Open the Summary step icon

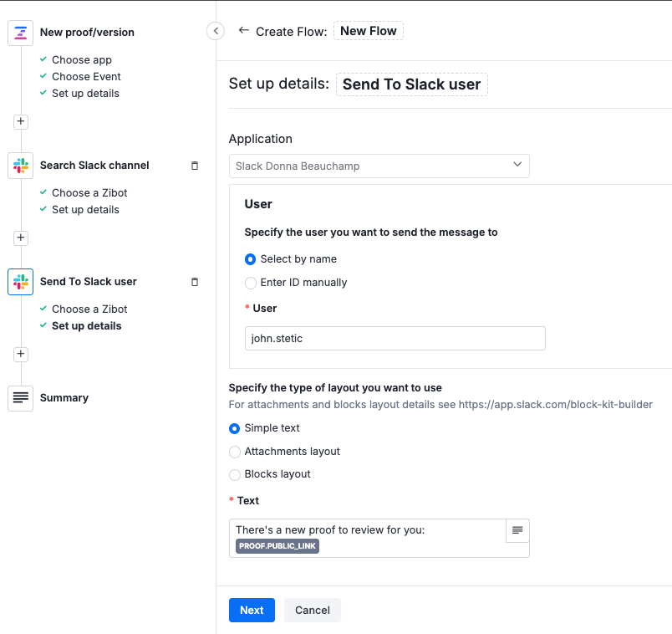[x=20, y=398]
